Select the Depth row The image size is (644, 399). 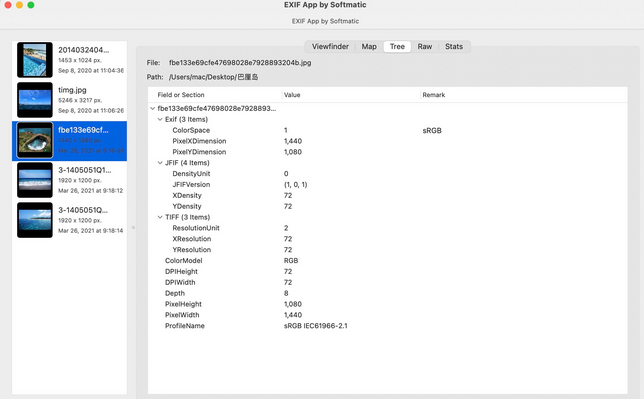[x=388, y=293]
